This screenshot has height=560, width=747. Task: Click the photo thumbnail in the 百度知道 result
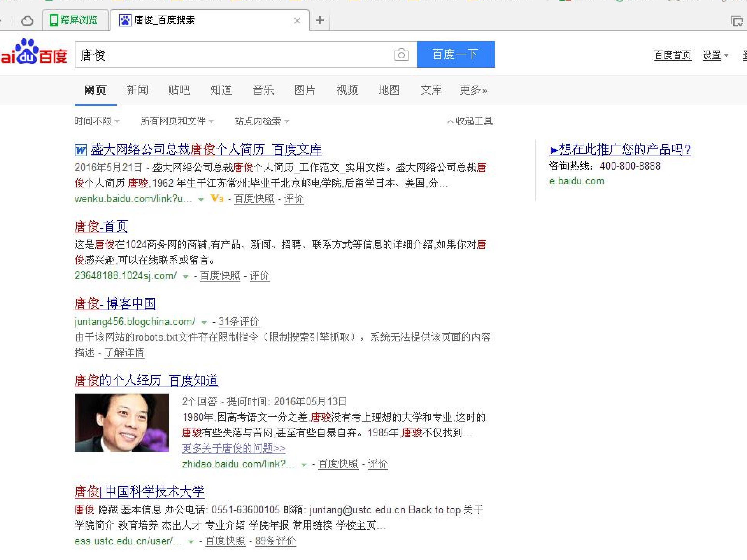(122, 423)
